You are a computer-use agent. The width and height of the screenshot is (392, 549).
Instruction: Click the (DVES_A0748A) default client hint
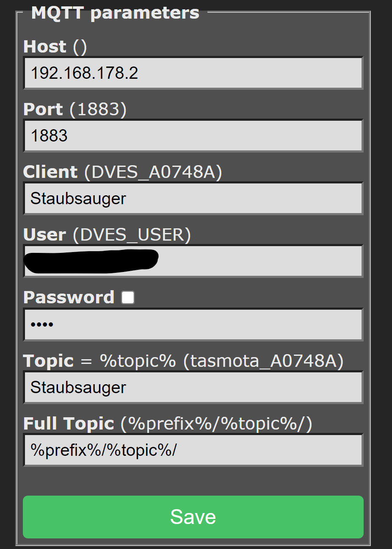[153, 172]
